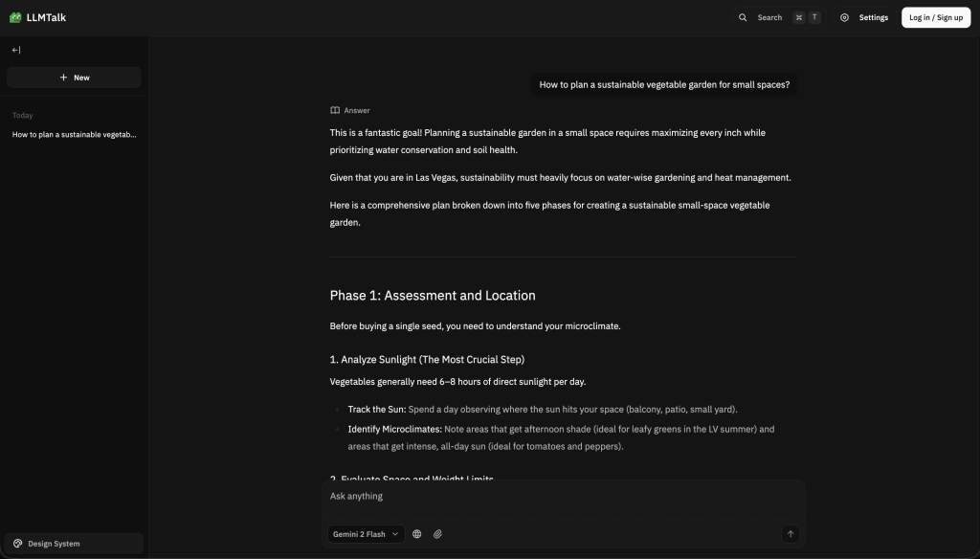Click the Search text in the header
Image resolution: width=980 pixels, height=559 pixels.
coord(769,17)
